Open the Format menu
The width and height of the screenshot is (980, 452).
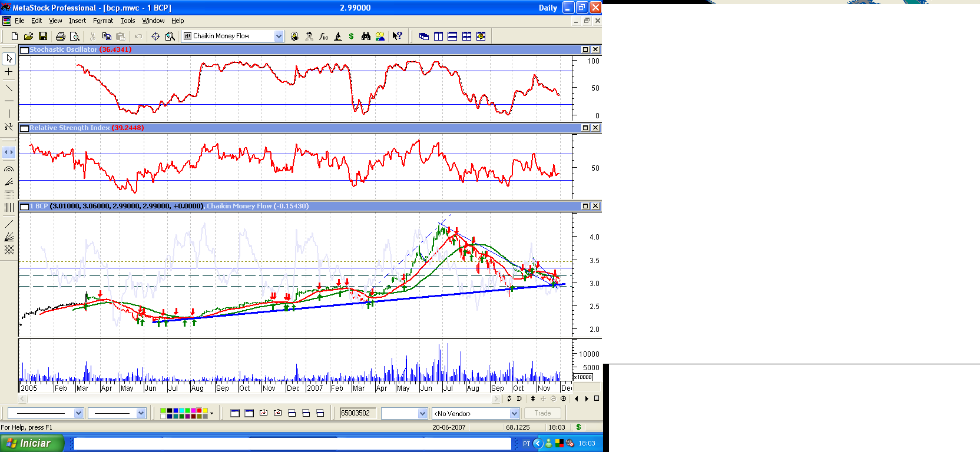click(x=103, y=21)
